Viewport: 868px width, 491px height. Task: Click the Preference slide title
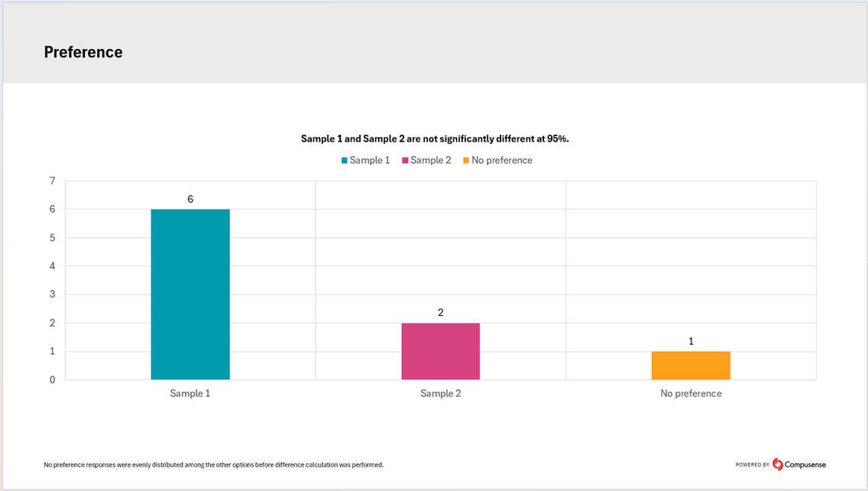coord(83,52)
